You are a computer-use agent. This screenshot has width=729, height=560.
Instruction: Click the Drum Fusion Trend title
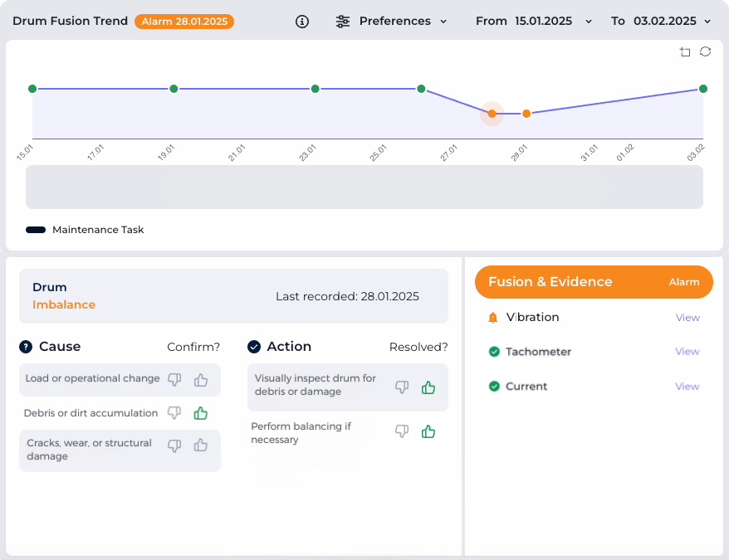click(x=71, y=21)
